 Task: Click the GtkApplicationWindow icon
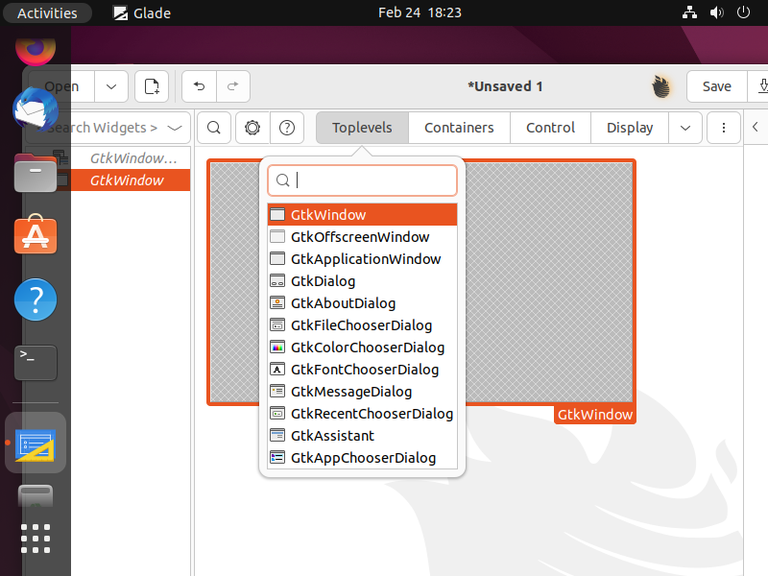277,259
